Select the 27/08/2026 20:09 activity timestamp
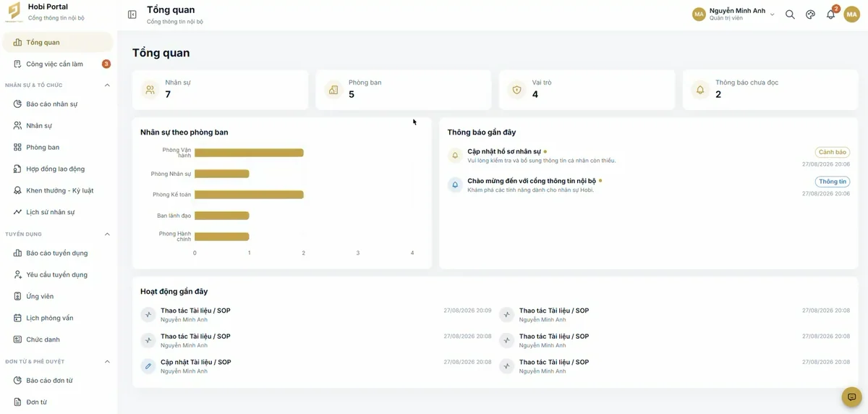This screenshot has height=414, width=868. point(467,310)
